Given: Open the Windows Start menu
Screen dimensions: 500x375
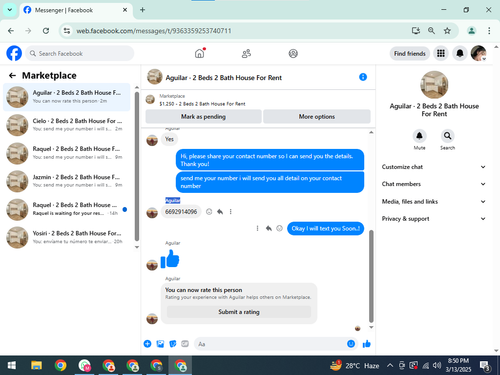Looking at the screenshot, I should 12,366.
